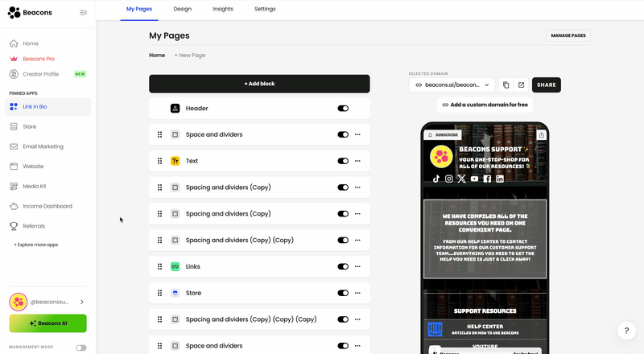
Task: Toggle second Spacing and dividers (Copy) block
Action: 343,213
